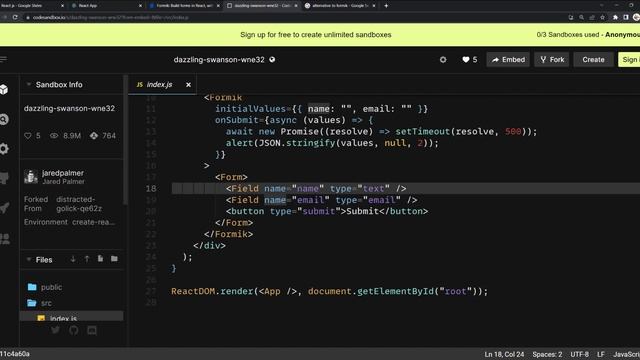This screenshot has width=640, height=360.
Task: Click the ReactDOM.render line in editor
Action: (x=329, y=291)
